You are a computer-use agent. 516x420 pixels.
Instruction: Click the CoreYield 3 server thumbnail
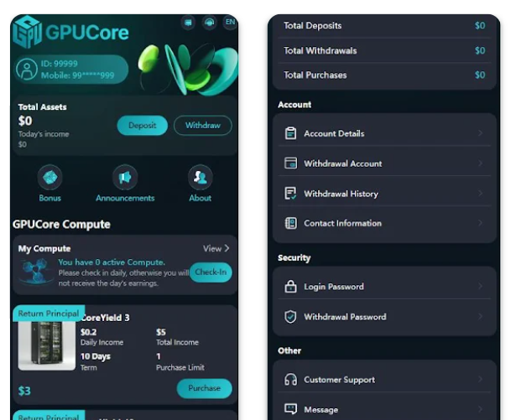[x=46, y=345]
